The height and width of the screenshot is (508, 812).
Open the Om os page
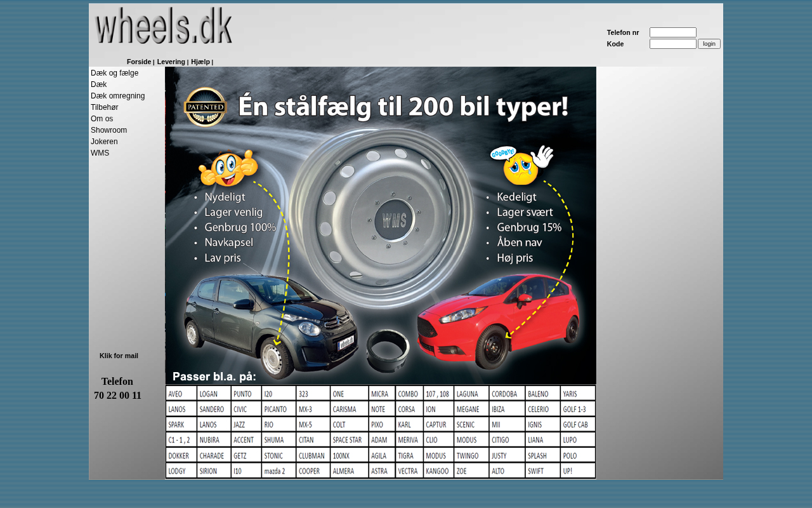click(102, 119)
